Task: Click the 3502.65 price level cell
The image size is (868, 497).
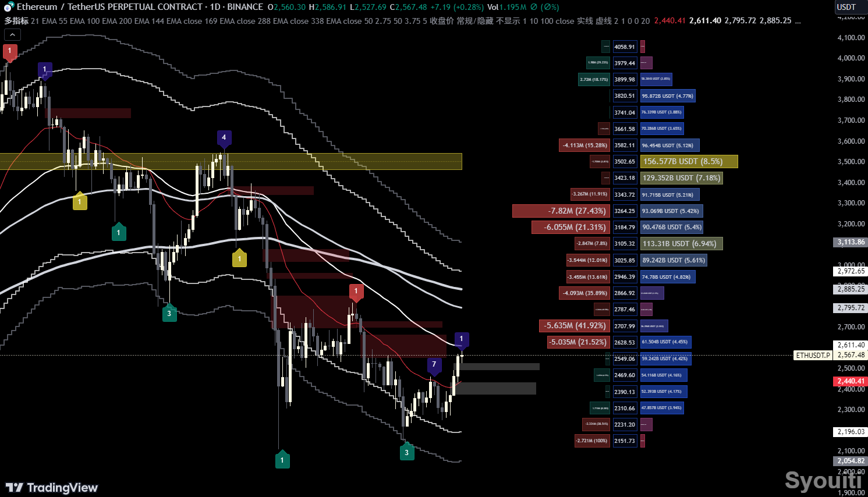Action: [625, 161]
